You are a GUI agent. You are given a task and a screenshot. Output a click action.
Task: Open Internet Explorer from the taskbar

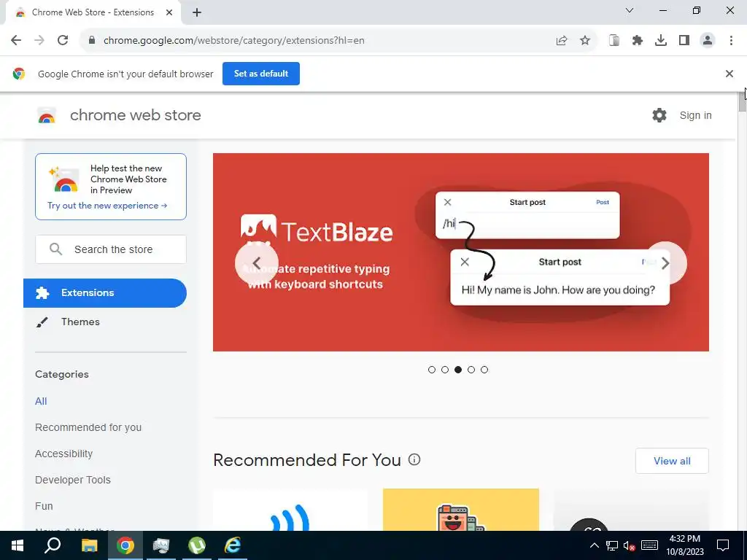233,545
